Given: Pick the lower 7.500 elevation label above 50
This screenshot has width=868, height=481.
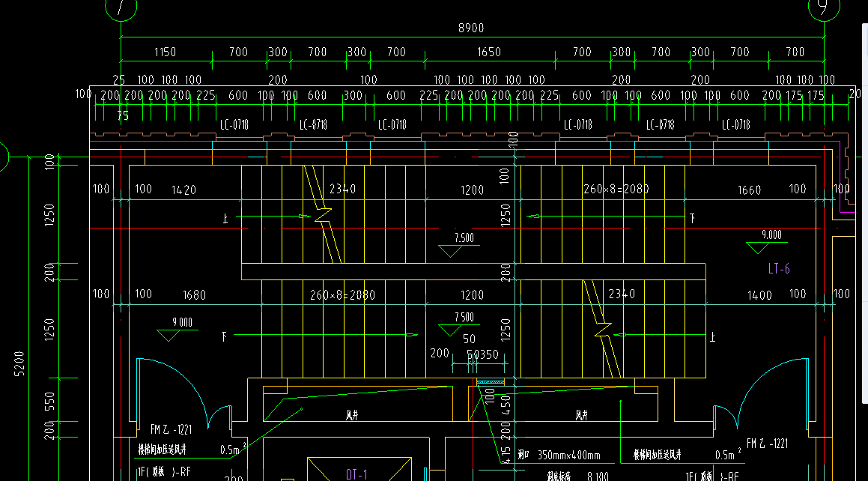Looking at the screenshot, I should (x=464, y=317).
